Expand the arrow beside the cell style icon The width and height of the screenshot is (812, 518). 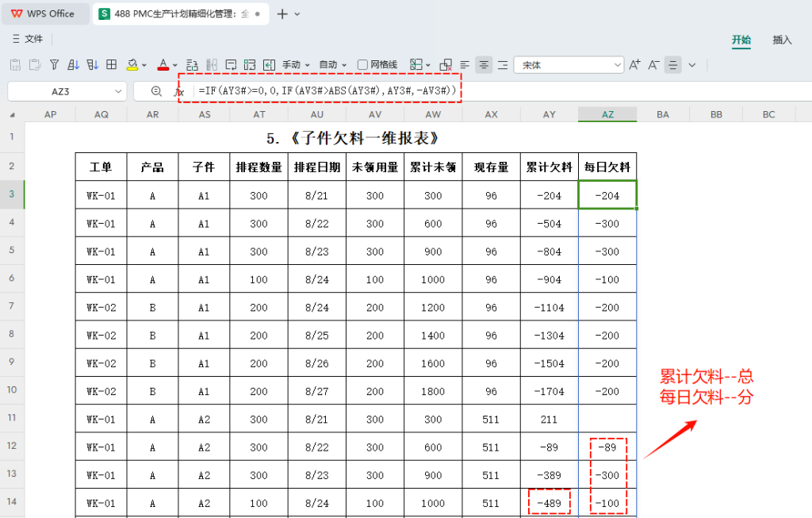pos(428,65)
